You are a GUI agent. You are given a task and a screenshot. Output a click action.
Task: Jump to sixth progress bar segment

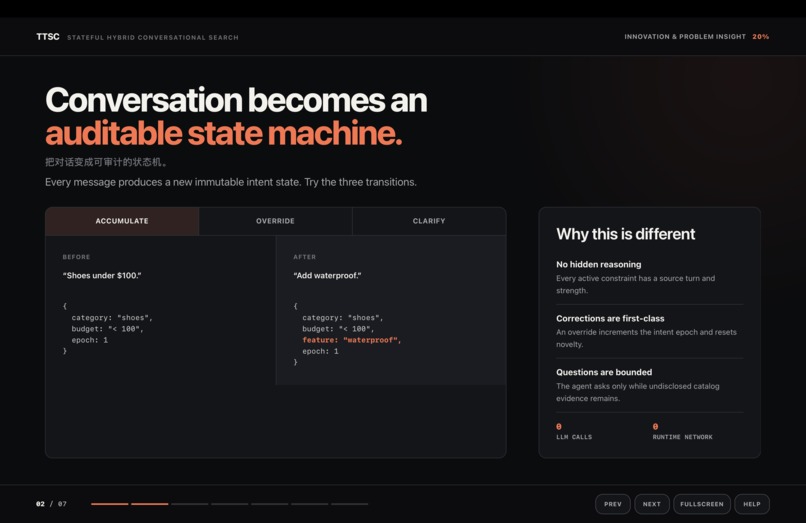[x=310, y=504]
